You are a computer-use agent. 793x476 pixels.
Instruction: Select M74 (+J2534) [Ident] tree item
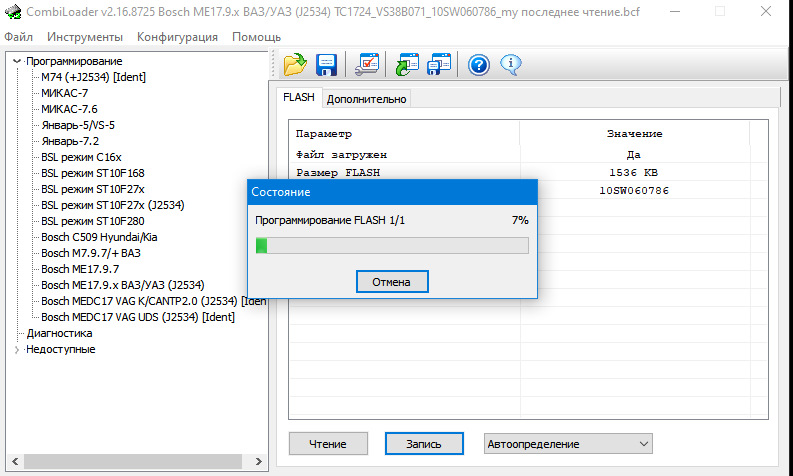[x=94, y=77]
